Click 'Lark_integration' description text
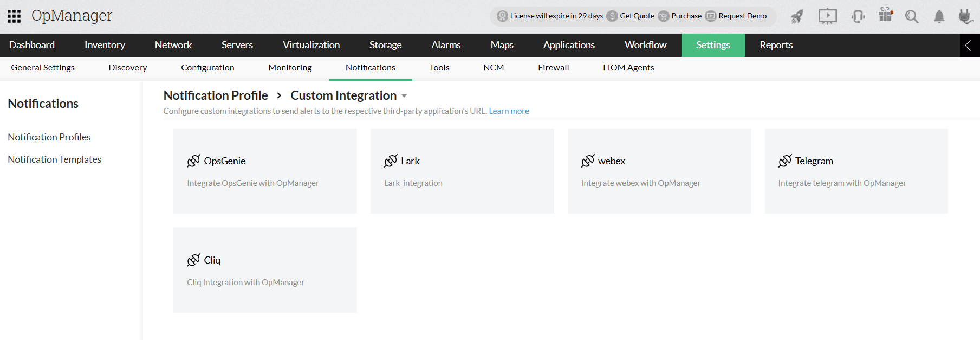The image size is (980, 340). [413, 183]
